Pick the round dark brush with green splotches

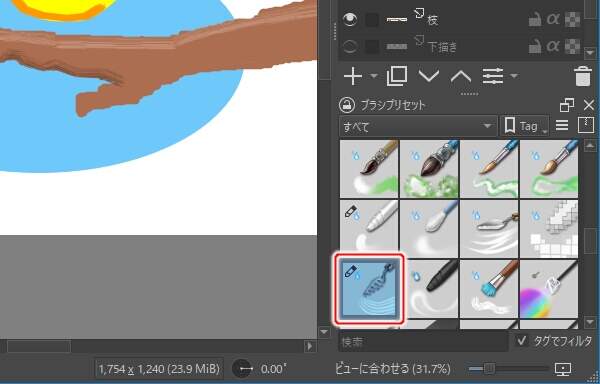429,169
